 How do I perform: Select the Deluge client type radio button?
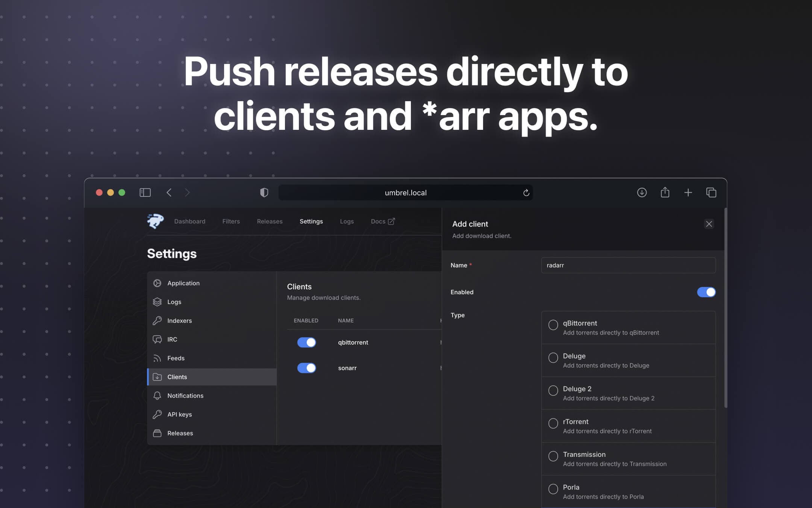[552, 357]
